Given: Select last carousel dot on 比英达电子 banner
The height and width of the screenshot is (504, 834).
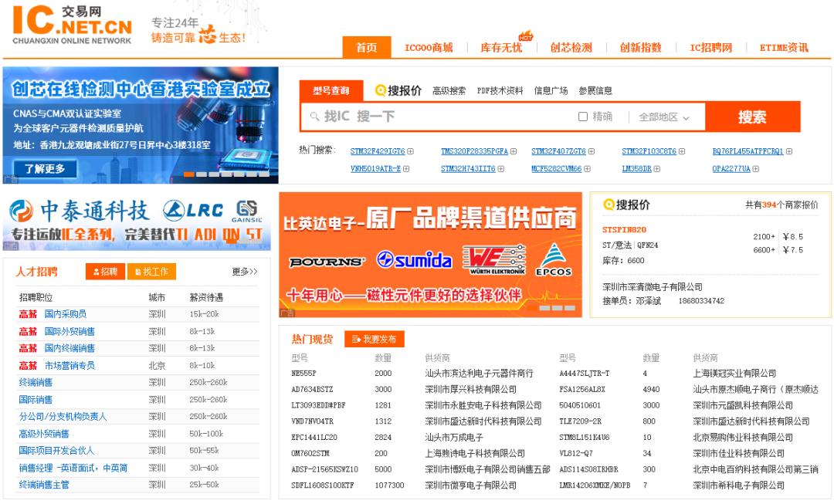Looking at the screenshot, I should tap(570, 308).
